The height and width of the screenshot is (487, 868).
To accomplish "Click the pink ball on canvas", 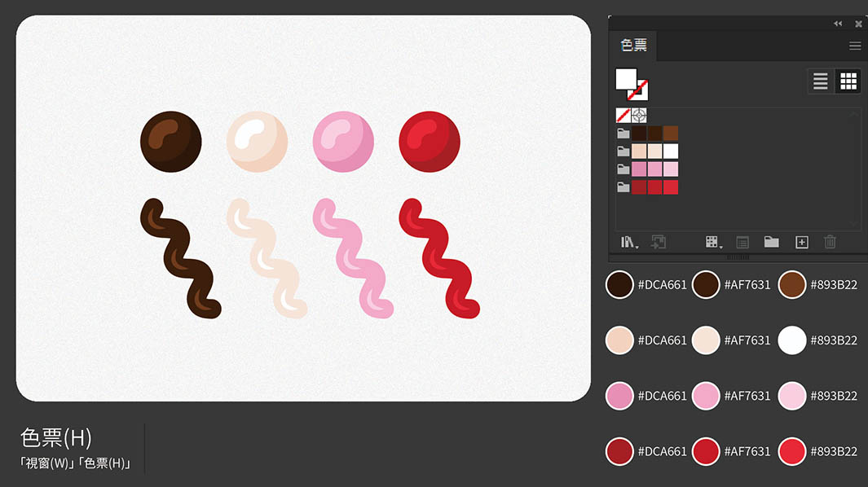I will pos(343,142).
